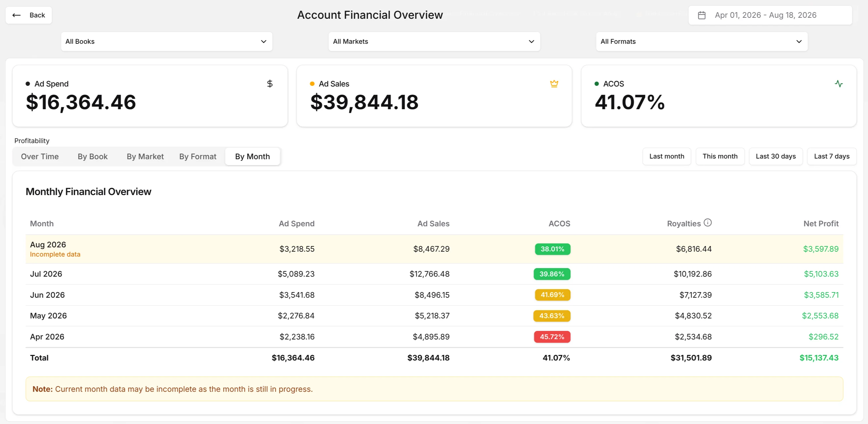Click the Month column header
868x424 pixels.
tap(42, 224)
